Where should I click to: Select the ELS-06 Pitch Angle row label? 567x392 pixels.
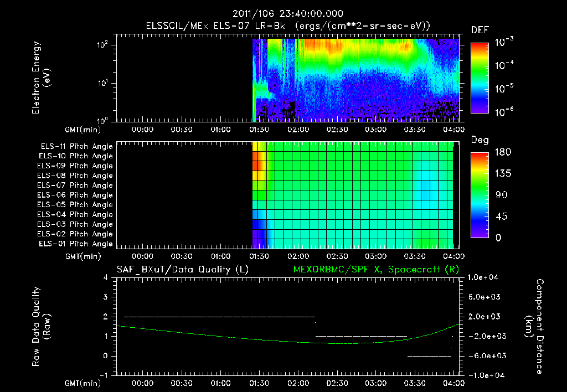(x=75, y=195)
